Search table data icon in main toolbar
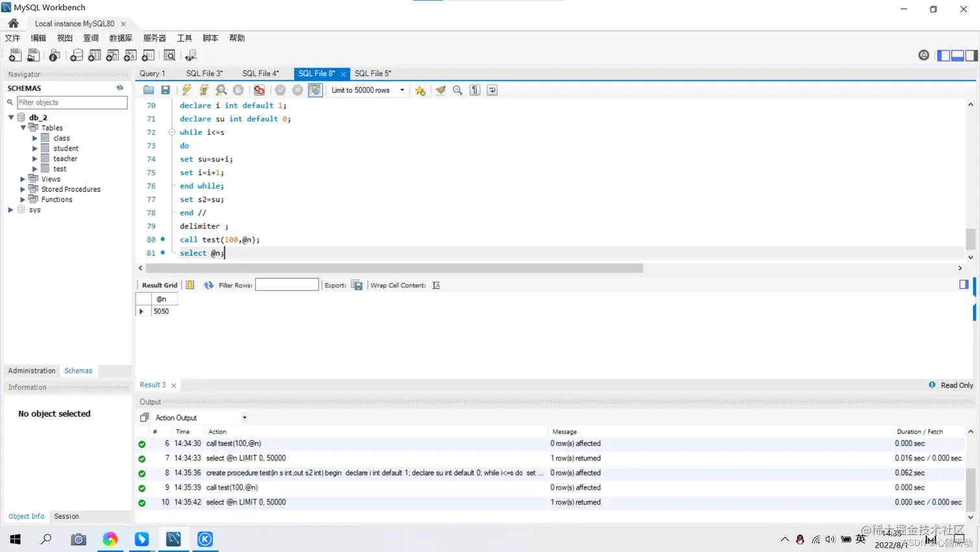This screenshot has width=980, height=552. click(170, 56)
